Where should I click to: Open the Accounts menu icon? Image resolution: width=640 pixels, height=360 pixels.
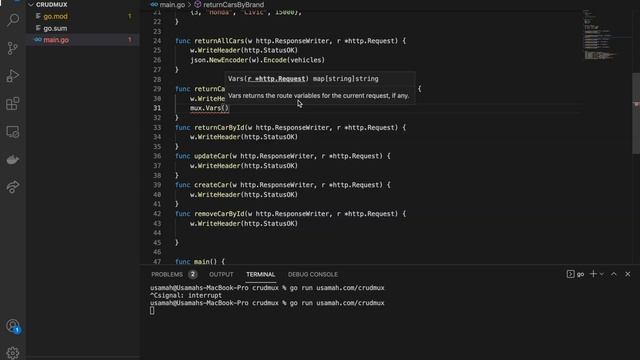[13, 326]
